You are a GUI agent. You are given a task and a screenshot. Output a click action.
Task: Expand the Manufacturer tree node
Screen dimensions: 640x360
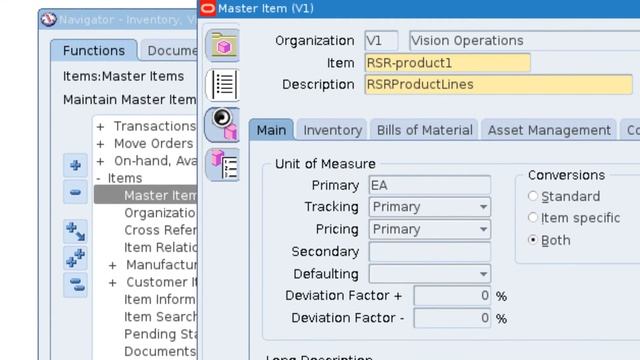click(x=113, y=265)
